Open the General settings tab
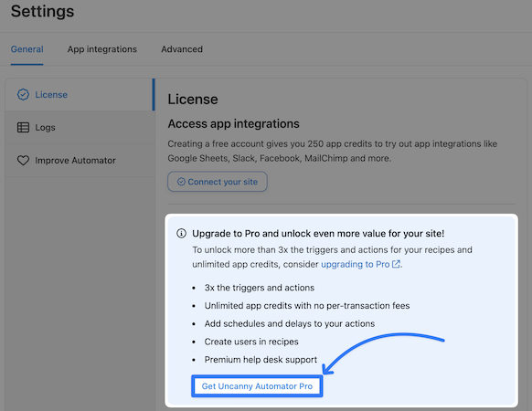The image size is (532, 411). (27, 49)
